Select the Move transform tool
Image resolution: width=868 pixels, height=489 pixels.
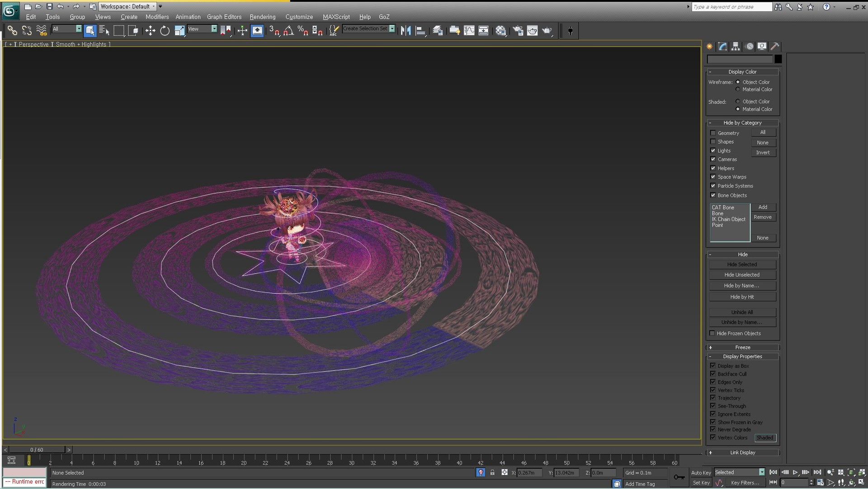[150, 31]
